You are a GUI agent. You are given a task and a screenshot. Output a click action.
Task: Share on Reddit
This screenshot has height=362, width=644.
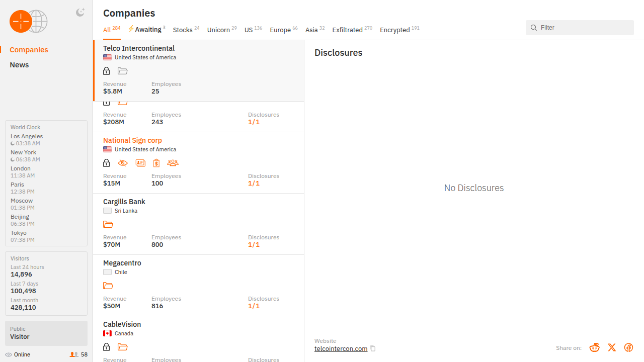(x=595, y=347)
